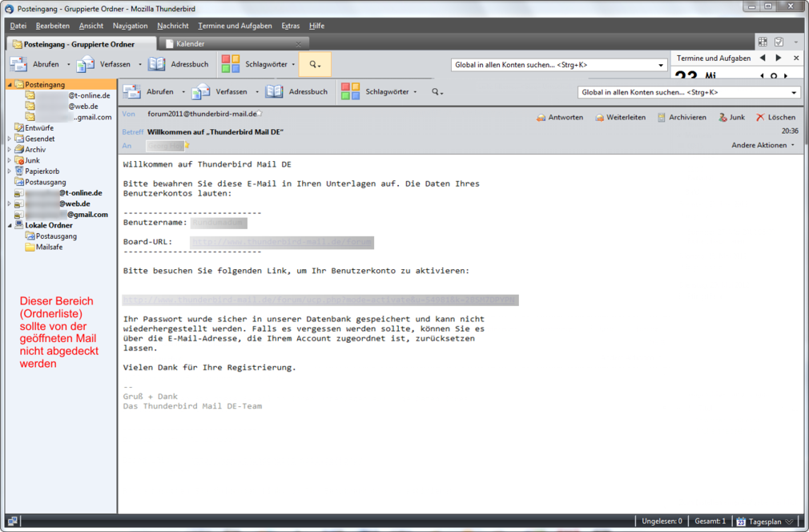Toggle the Tagesplan pane chevron in the status bar
Image resolution: width=809 pixels, height=532 pixels.
(790, 522)
